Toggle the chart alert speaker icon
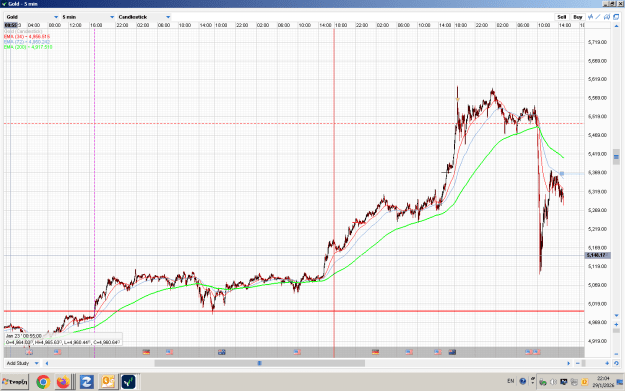Screen dimensions: 625x391 point(607,17)
